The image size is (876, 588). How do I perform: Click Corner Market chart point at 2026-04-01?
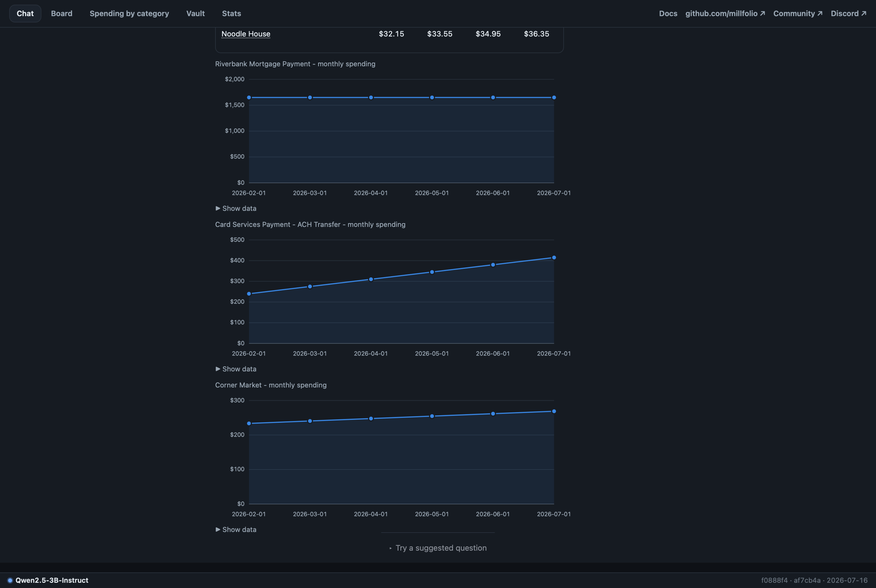pos(371,419)
